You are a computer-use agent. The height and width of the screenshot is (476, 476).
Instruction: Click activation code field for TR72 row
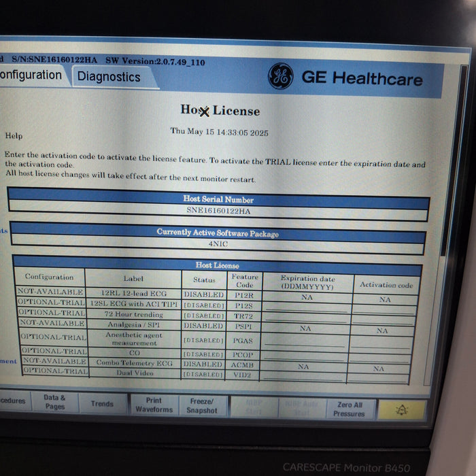384,320
